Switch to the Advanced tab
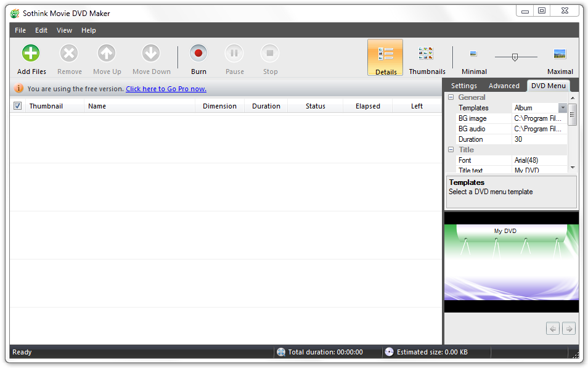Viewport: 588px width, 368px height. pyautogui.click(x=504, y=86)
